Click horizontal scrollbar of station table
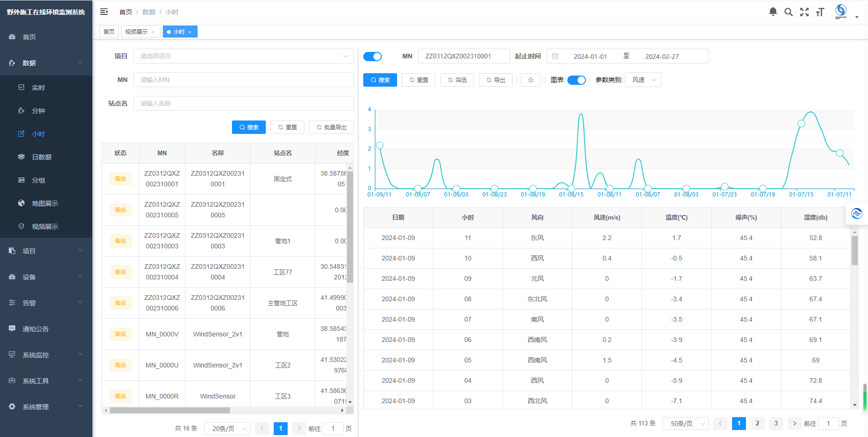The width and height of the screenshot is (868, 437). tap(170, 410)
